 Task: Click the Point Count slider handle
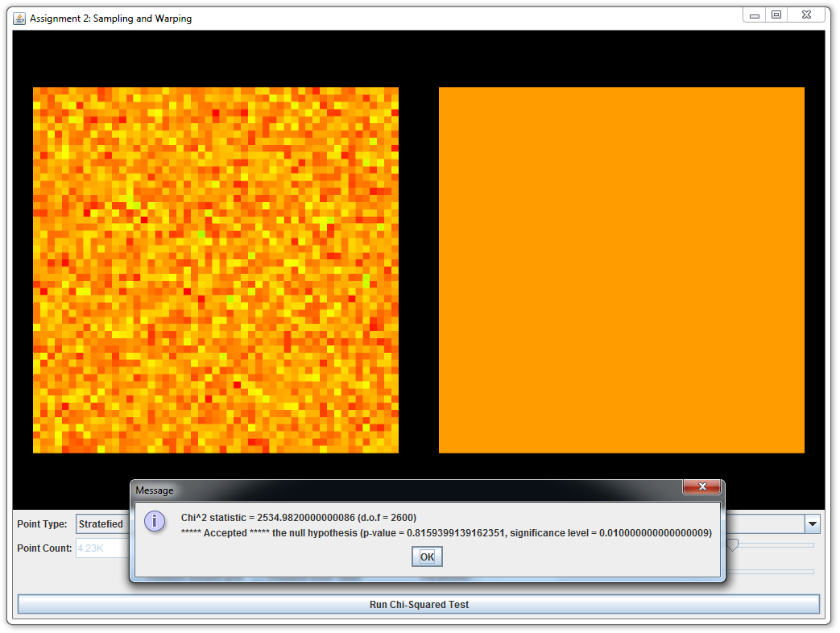pos(732,545)
